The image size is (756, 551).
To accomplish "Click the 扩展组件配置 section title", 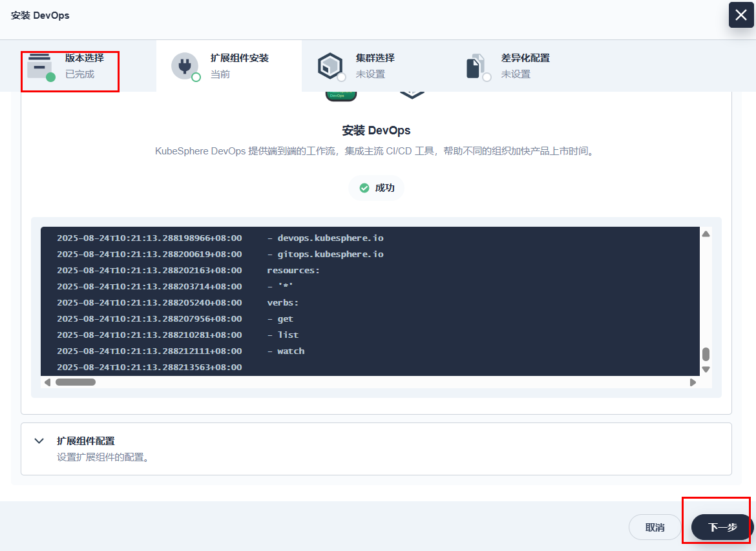I will (86, 441).
